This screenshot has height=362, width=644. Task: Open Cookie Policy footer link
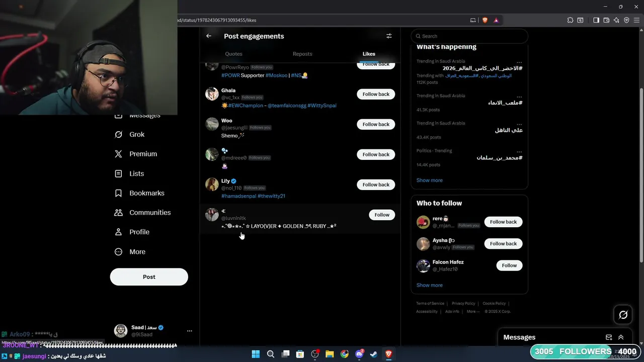click(494, 304)
